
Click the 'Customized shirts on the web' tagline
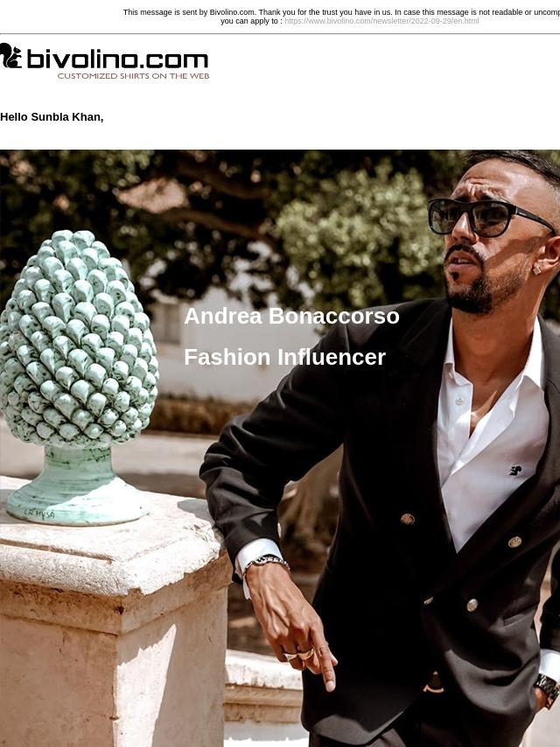tap(133, 76)
